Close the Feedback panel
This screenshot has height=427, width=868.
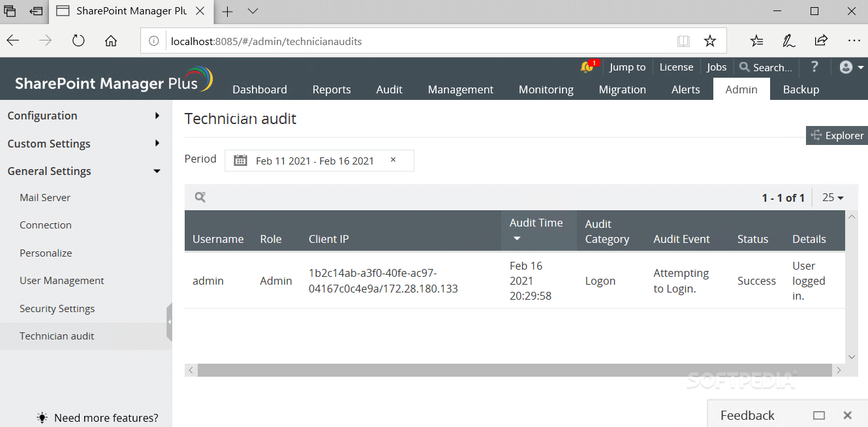click(x=847, y=415)
